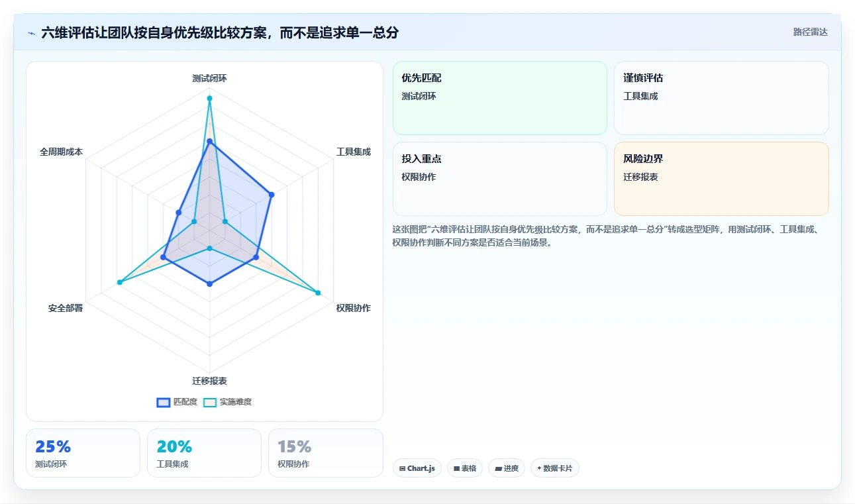
Task: Click the lightning icon beside the title
Action: pos(32,33)
